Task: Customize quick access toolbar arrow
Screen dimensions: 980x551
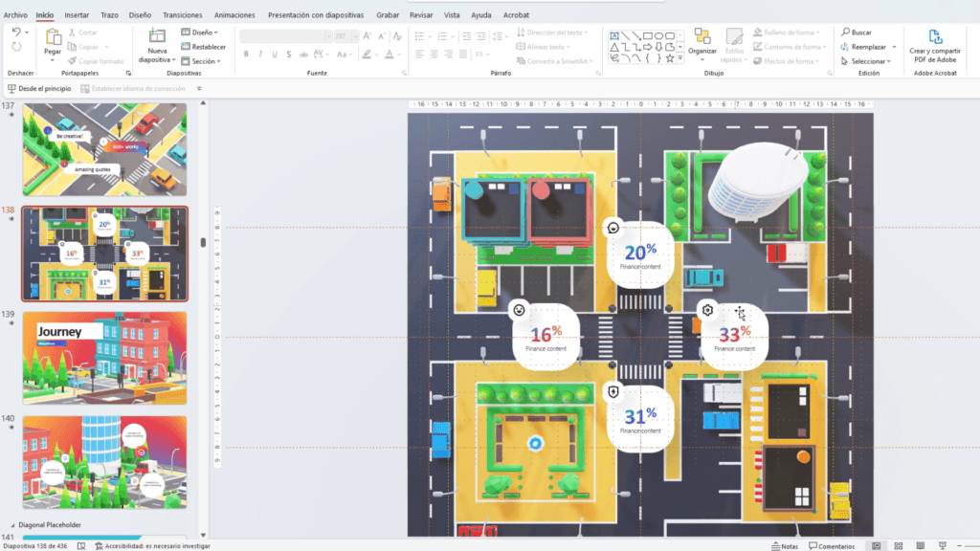Action: pos(199,89)
